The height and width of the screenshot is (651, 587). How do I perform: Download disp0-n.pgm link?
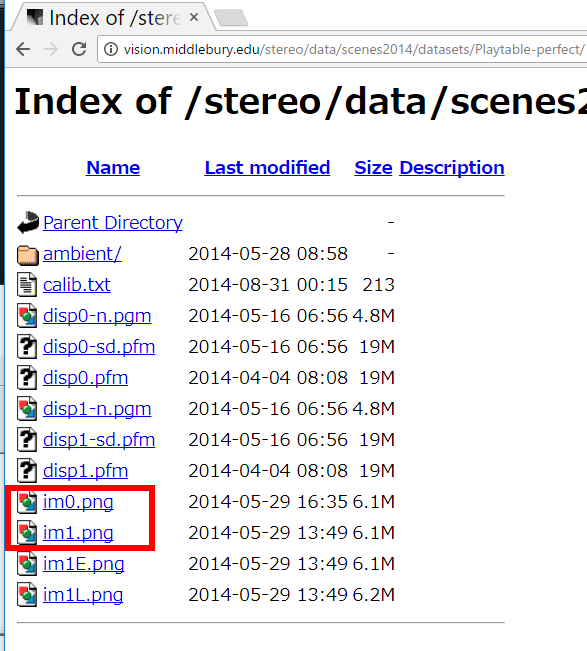click(x=97, y=316)
